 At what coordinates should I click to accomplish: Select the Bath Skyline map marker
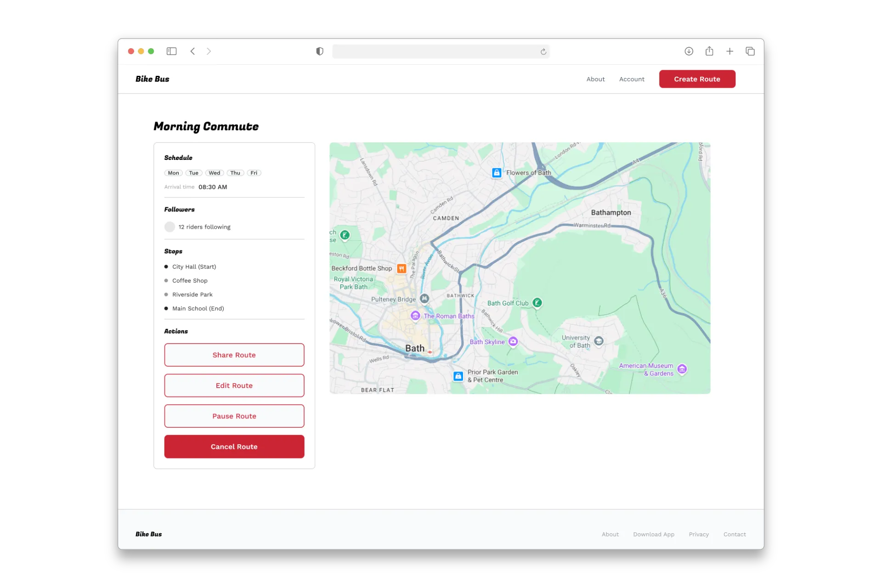coord(513,341)
